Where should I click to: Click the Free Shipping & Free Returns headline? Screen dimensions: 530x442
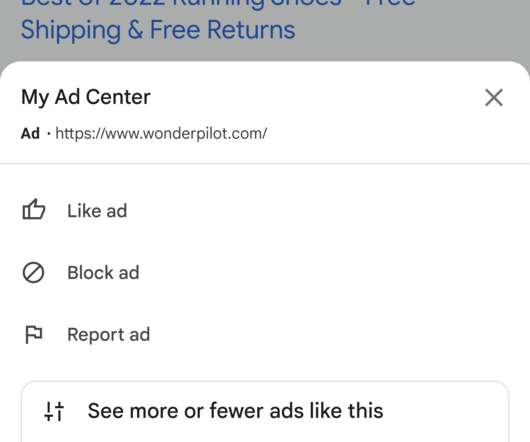158,29
